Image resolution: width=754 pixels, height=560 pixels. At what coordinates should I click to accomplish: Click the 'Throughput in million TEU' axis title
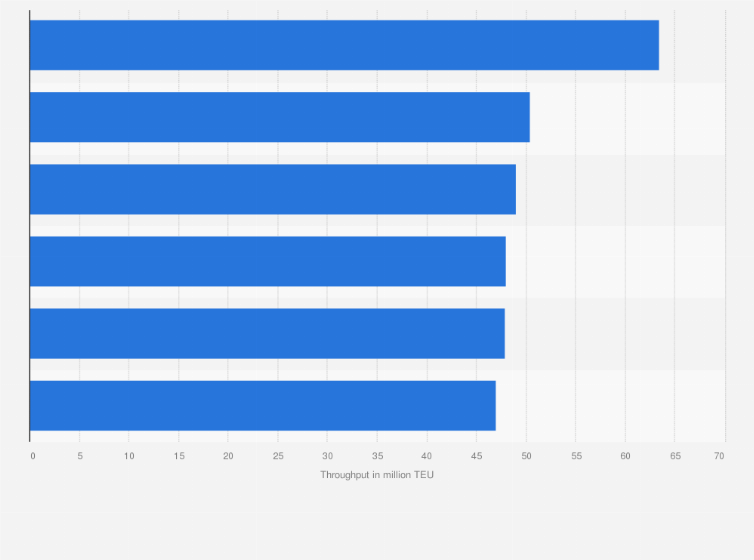click(x=377, y=475)
